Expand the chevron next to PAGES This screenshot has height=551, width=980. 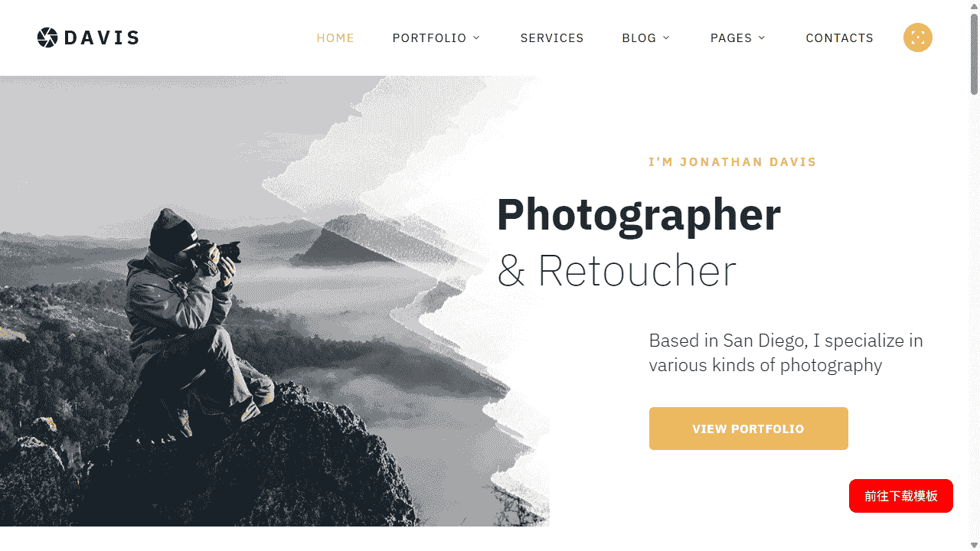(x=762, y=37)
